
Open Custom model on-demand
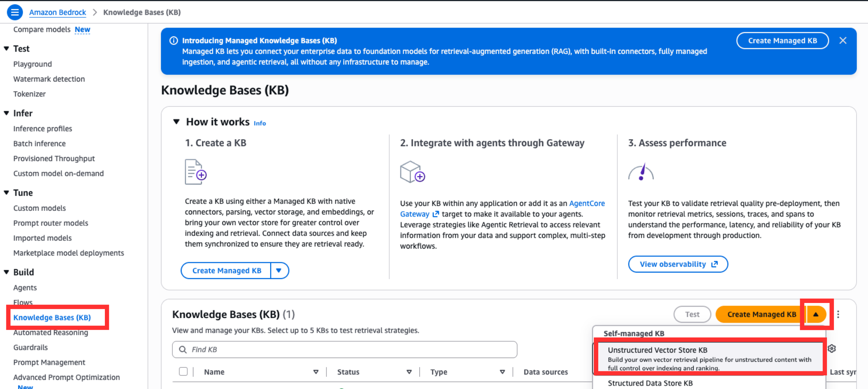(59, 173)
